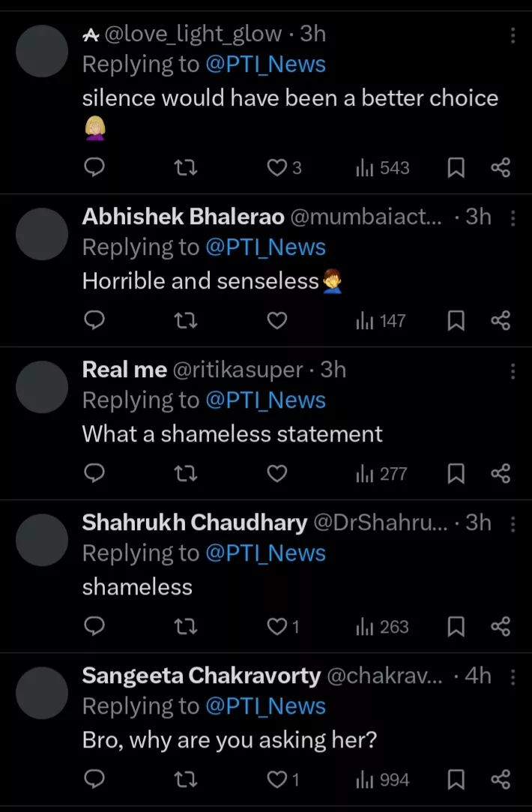Open @PTI_News link in Abhishek's reply
532x812 pixels.
tap(265, 247)
